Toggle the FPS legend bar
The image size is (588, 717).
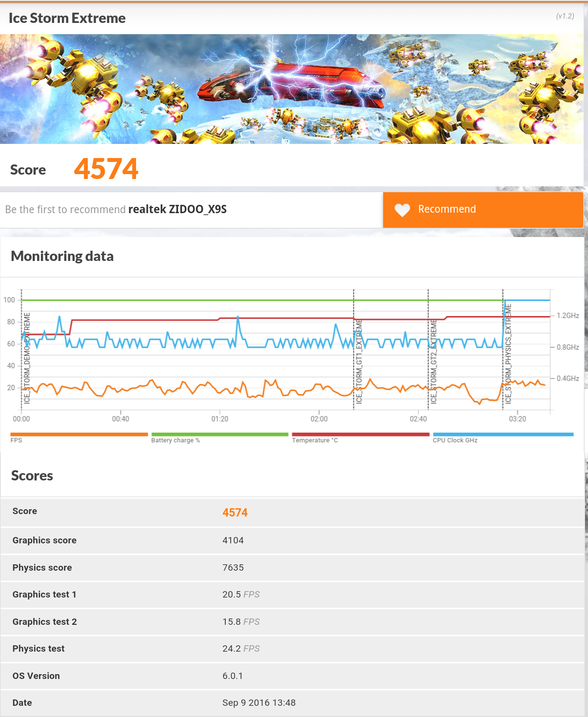click(79, 434)
